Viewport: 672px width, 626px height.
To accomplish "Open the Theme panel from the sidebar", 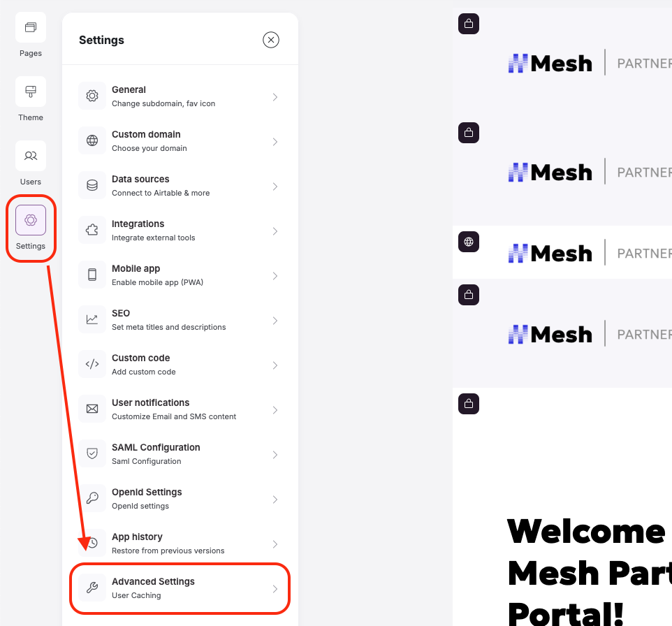I will 31,92.
